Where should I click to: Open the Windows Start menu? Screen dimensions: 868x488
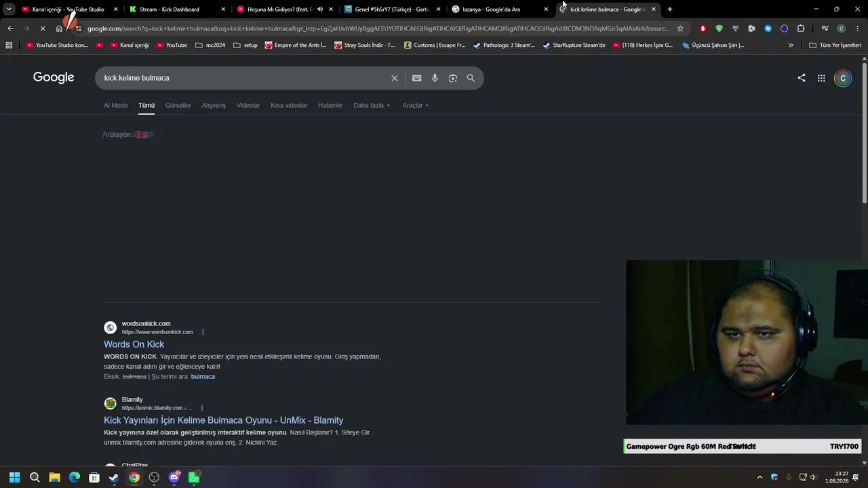pyautogui.click(x=14, y=477)
